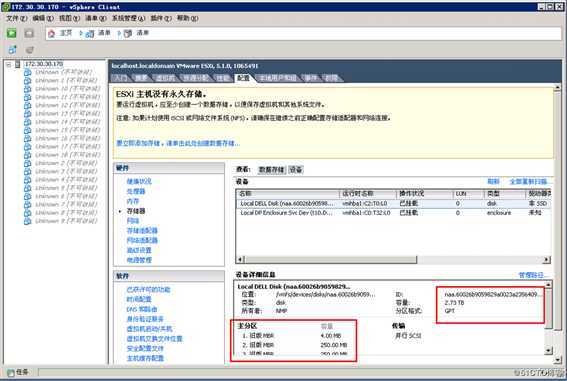This screenshot has height=381, width=567.
Task: Open 时间配置 (Time Configuration) link
Action: [139, 299]
